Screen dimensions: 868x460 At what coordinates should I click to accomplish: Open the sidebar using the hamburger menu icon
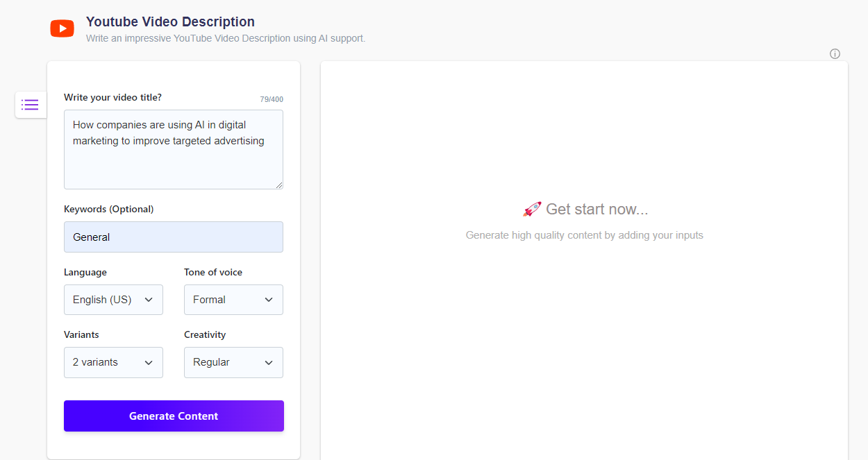[30, 104]
